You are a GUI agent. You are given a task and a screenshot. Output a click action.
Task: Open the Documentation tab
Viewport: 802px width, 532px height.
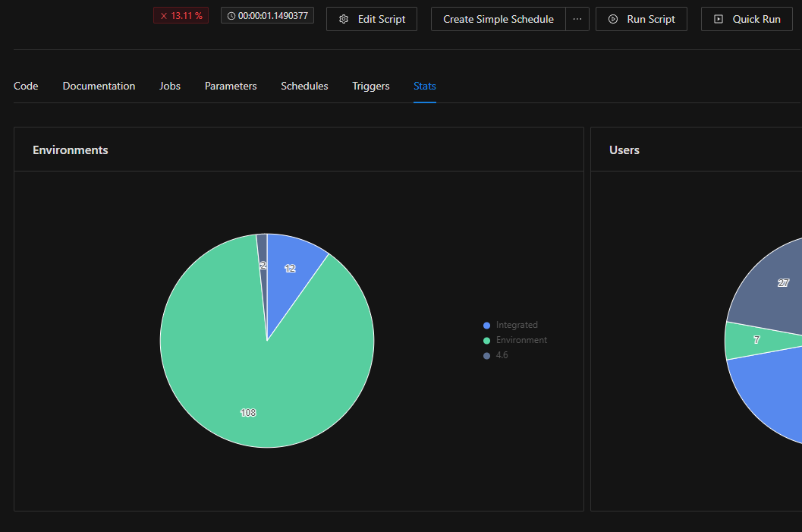click(99, 86)
